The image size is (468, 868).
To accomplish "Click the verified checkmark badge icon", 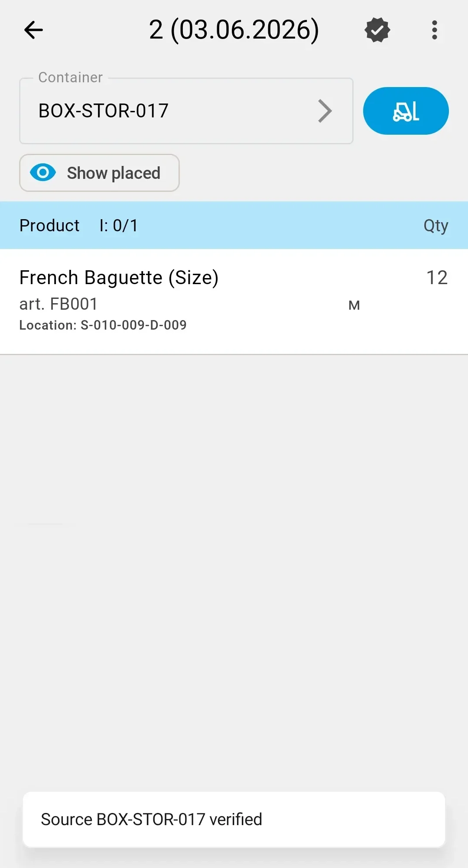I will pyautogui.click(x=377, y=30).
